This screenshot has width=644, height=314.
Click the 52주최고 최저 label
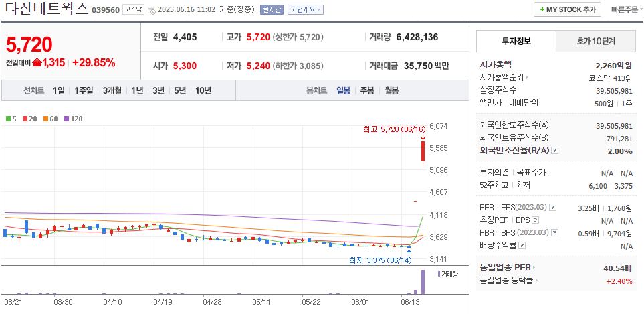[x=505, y=185]
